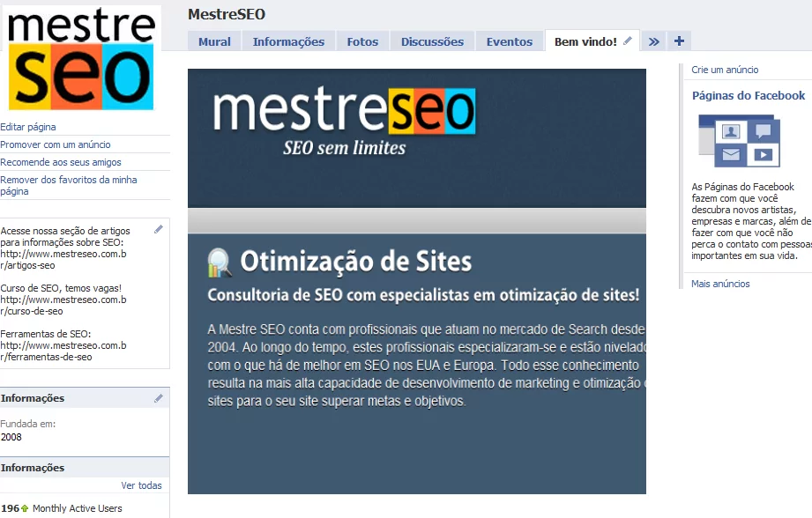The image size is (812, 518).
Task: Edit the Informações section pencil icon
Action: [159, 398]
